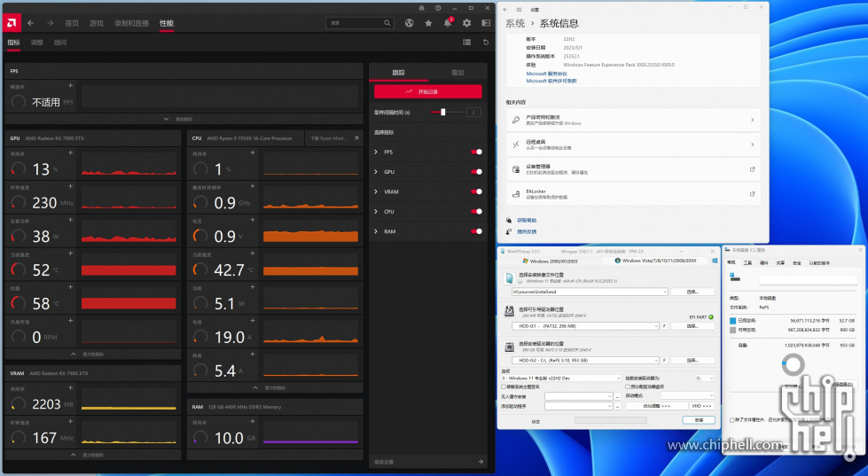Click F button beside HDD-0:1 boot drive
This screenshot has width=868, height=476.
pyautogui.click(x=664, y=326)
